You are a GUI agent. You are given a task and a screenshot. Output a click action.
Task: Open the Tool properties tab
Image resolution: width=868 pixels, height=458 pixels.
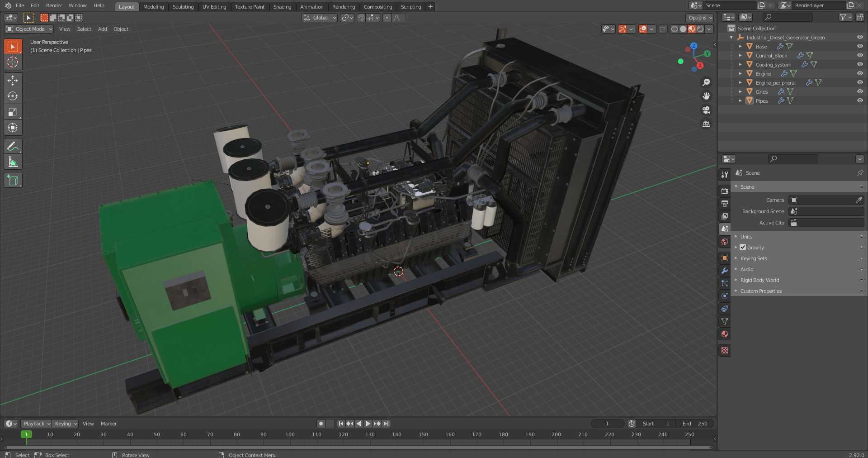point(725,175)
